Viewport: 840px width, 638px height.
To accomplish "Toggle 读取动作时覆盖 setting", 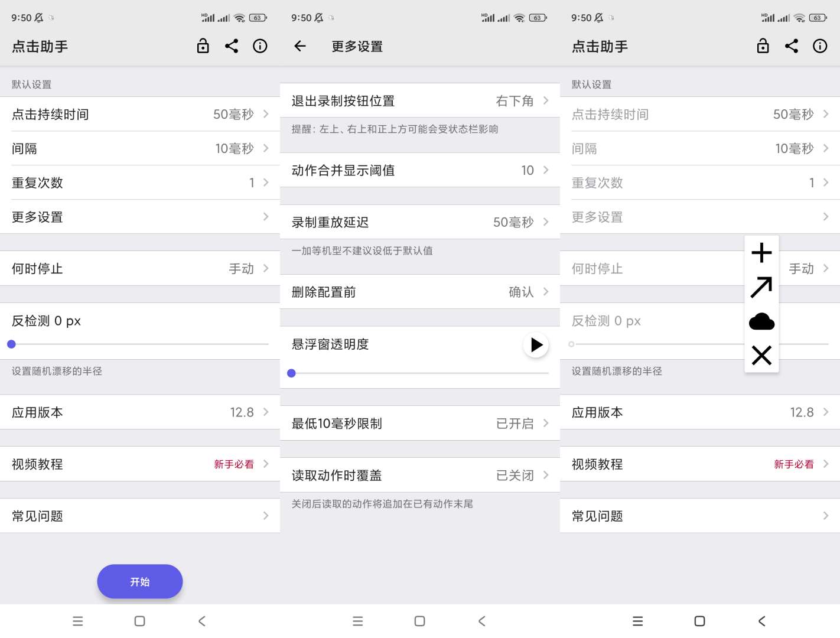I will pos(420,476).
